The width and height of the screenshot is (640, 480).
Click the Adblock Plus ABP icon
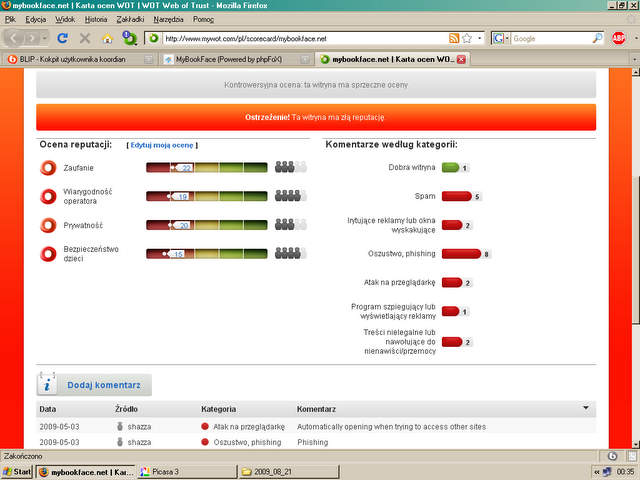[x=619, y=38]
